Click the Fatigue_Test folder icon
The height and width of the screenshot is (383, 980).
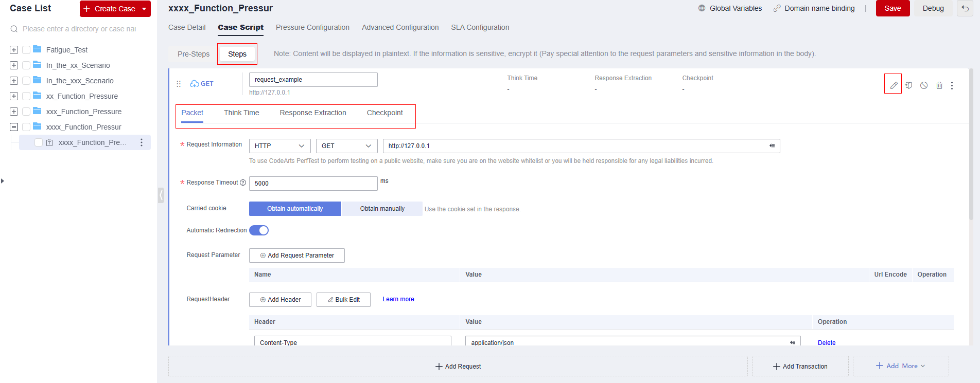(x=37, y=49)
